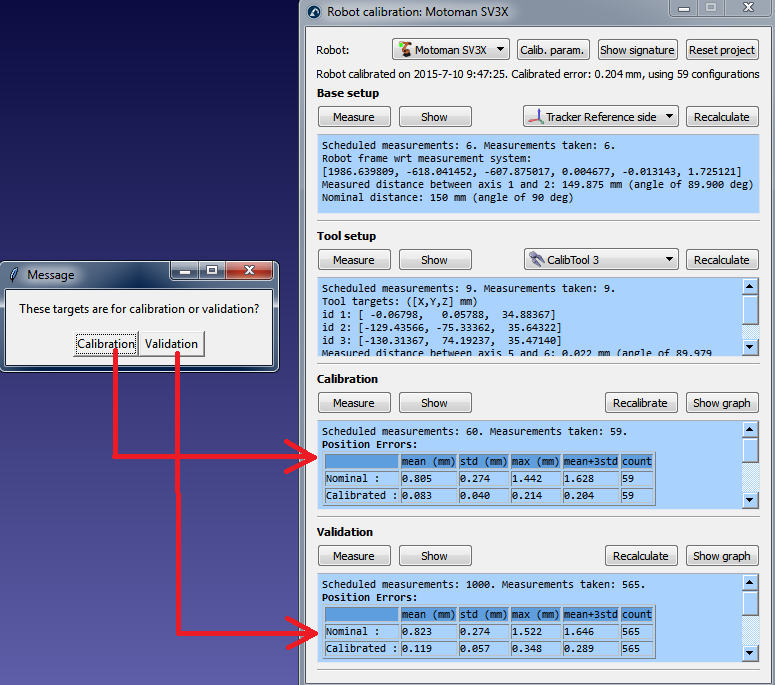The height and width of the screenshot is (685, 775).
Task: Close the Message dialog window
Action: pos(250,271)
